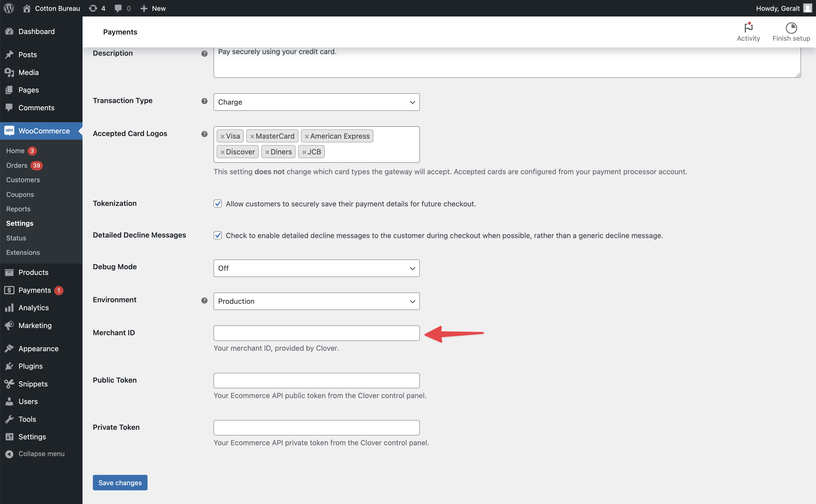Viewport: 816px width, 504px height.
Task: Open updates via the refresh icon showing 4
Action: click(93, 8)
